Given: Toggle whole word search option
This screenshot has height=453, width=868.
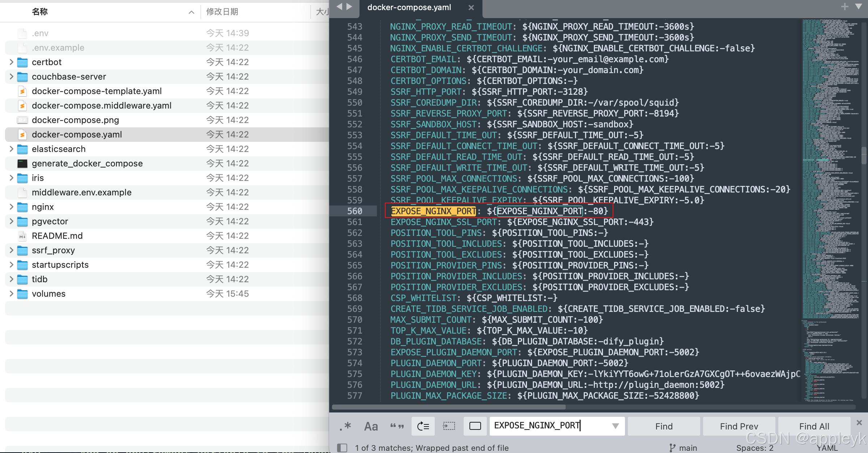Looking at the screenshot, I should pyautogui.click(x=397, y=426).
